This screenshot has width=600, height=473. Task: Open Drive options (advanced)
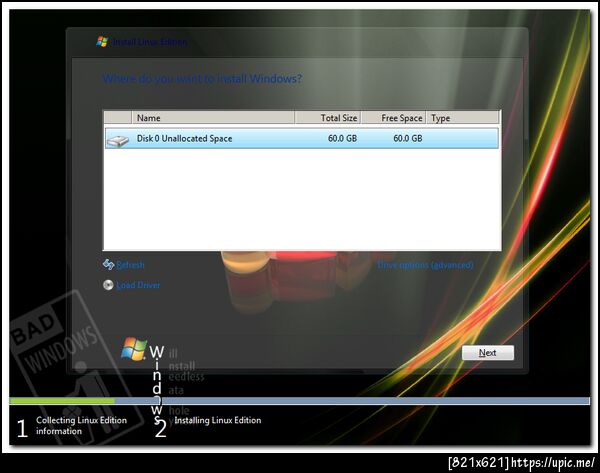point(425,265)
